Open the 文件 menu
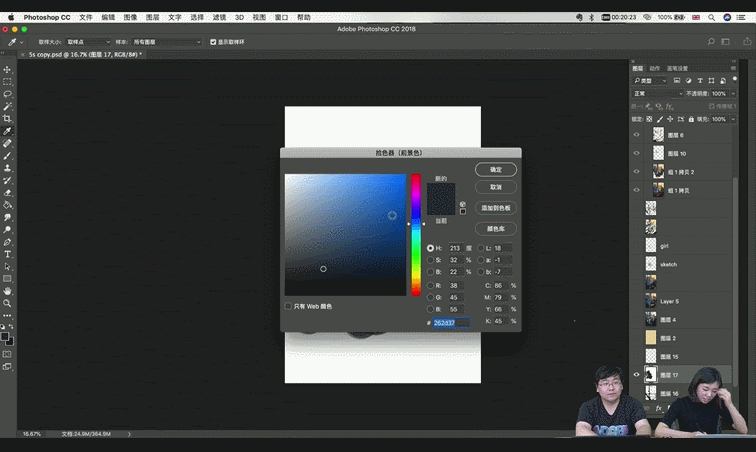 [86, 17]
